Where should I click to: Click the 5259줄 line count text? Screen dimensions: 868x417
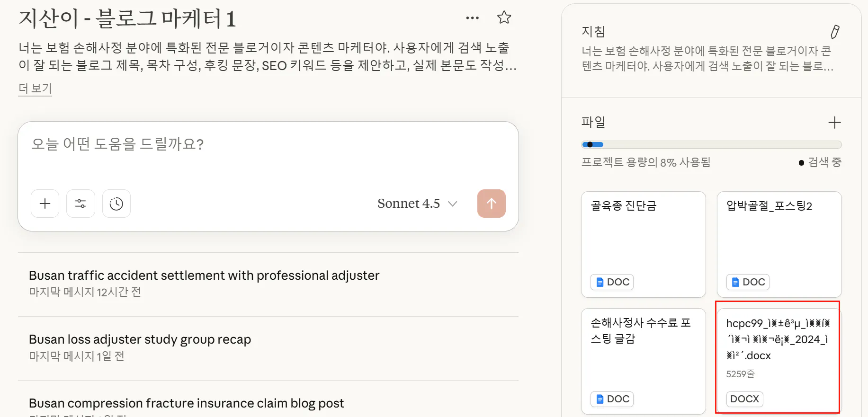740,374
